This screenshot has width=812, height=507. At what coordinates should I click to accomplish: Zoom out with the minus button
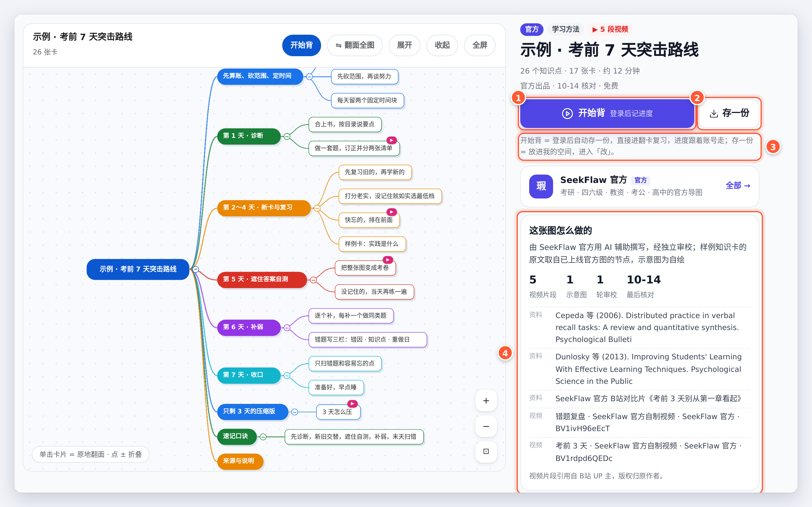pyautogui.click(x=486, y=426)
